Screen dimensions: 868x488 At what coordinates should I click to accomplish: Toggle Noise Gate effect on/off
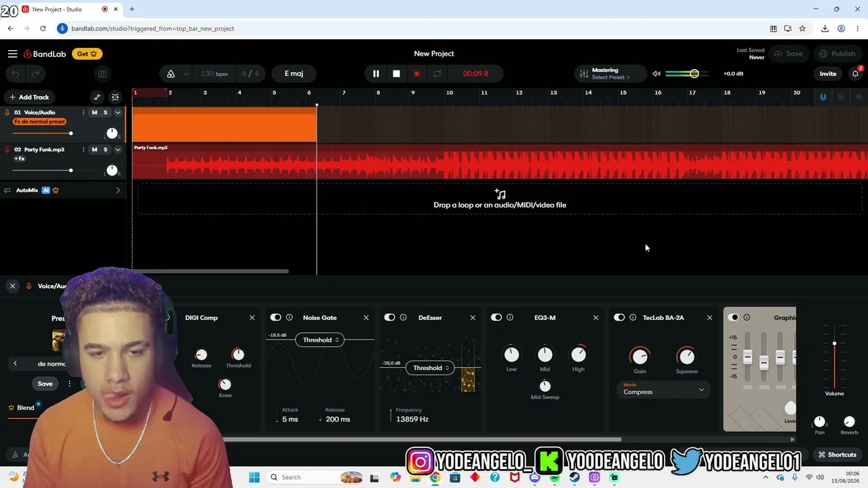(x=275, y=317)
